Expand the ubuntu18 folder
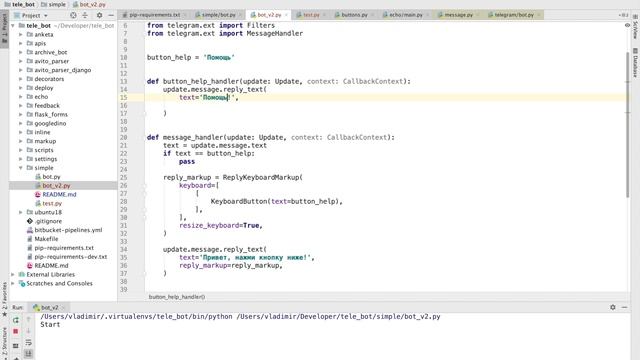Screen dimensions: 640x360 point(21,212)
